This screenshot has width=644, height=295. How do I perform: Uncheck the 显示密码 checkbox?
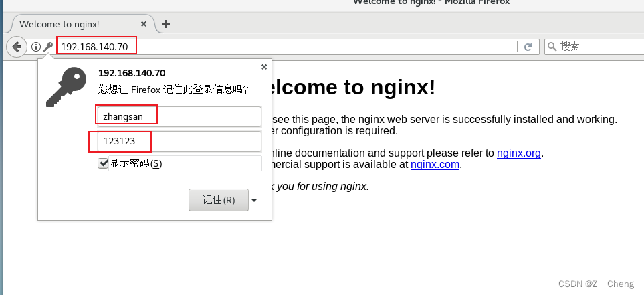(103, 163)
